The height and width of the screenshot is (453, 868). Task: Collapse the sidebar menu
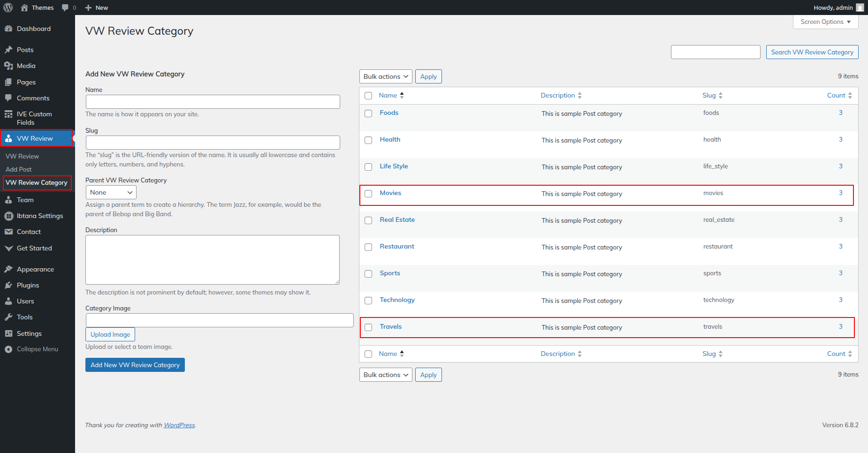tap(31, 349)
